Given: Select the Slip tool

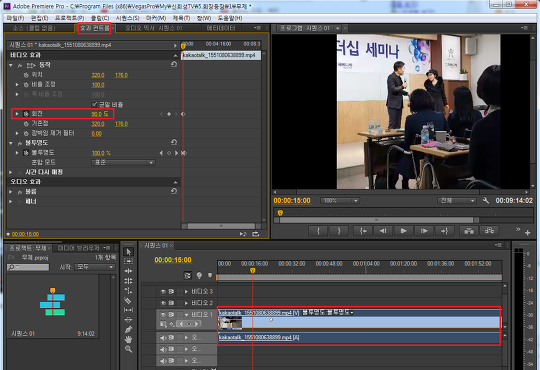Looking at the screenshot, I should point(128,310).
